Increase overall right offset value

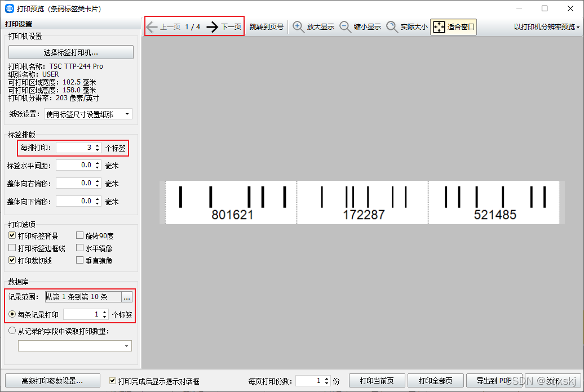97,181
